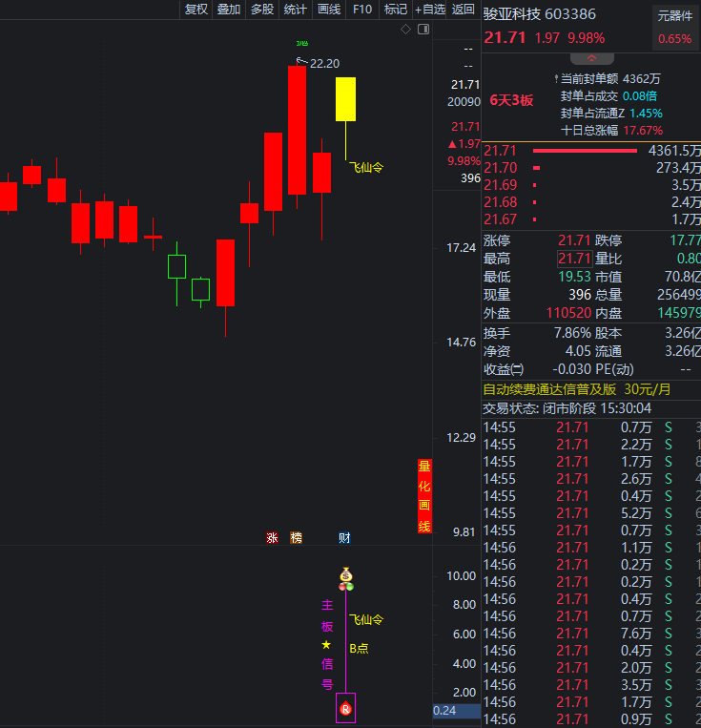The height and width of the screenshot is (728, 701).
Task: Select the 21.67 bid order row
Action: tap(592, 219)
